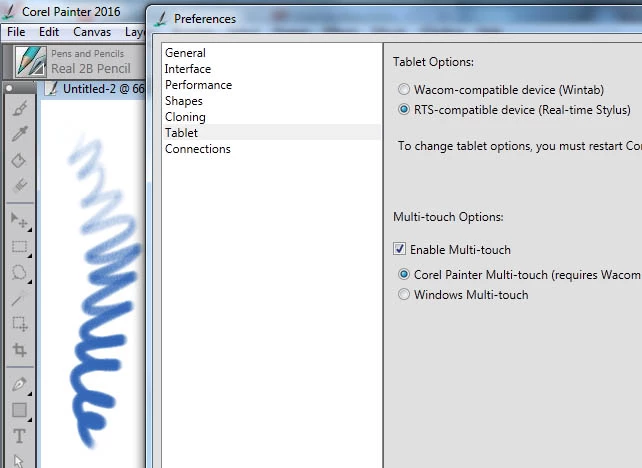Select the Rectangular Selection tool

point(19,246)
